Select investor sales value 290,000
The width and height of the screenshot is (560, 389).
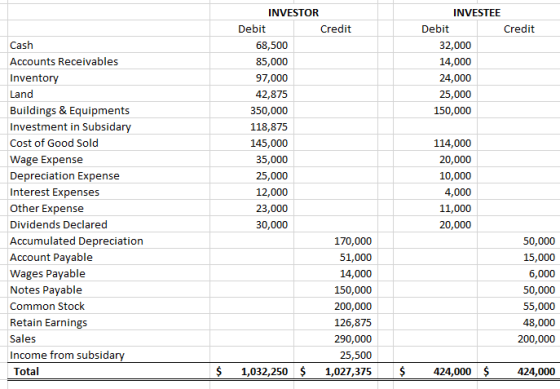(x=353, y=339)
